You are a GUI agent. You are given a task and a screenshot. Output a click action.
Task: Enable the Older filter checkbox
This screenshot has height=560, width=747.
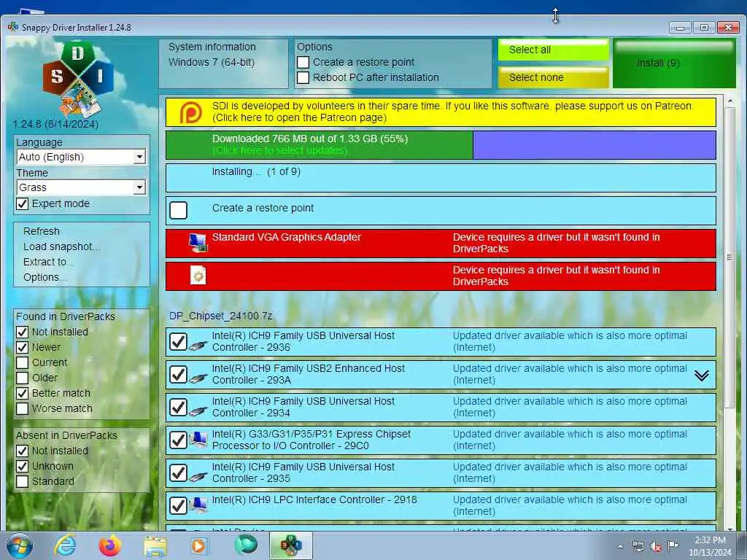click(x=23, y=378)
